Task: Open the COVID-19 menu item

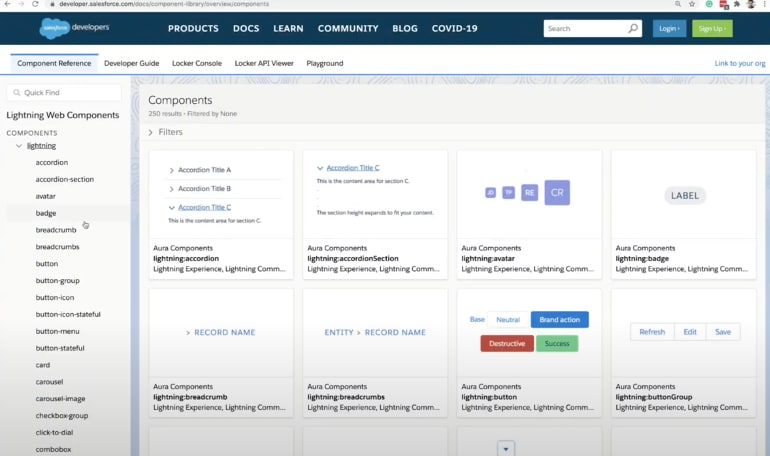Action: 454,28
